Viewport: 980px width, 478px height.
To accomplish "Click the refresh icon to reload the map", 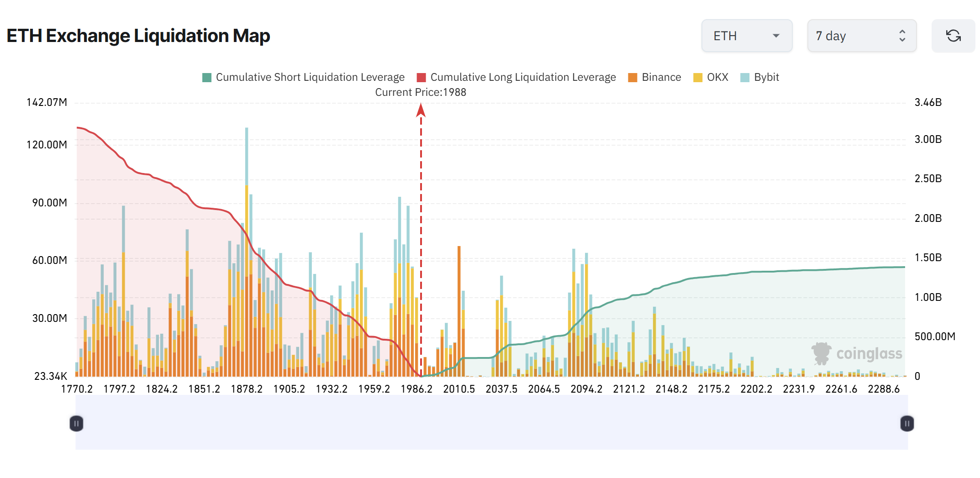I will point(953,35).
